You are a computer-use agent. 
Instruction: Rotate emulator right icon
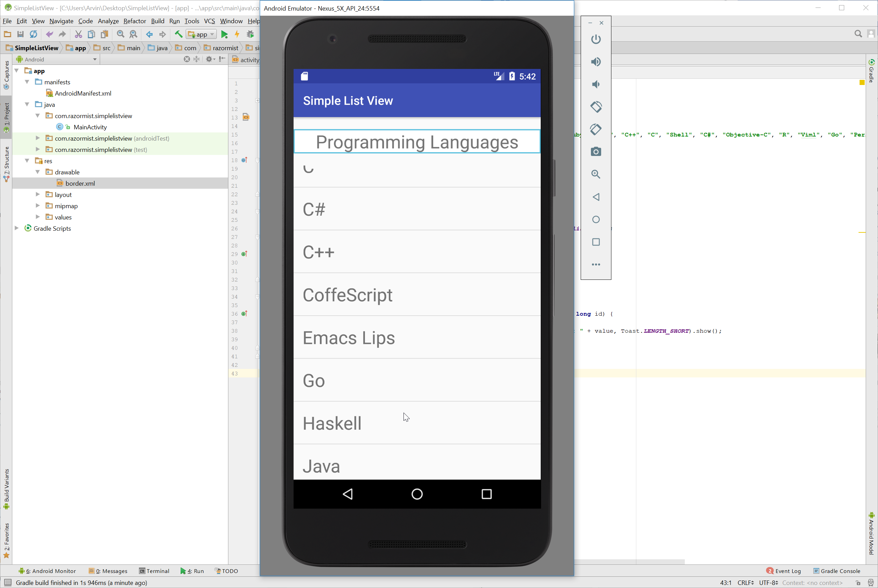click(x=596, y=129)
